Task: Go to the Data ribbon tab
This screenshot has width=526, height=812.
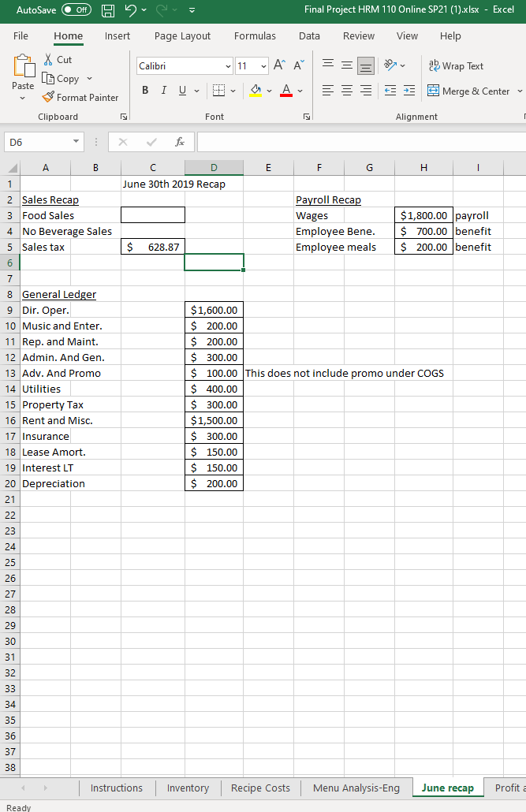Action: 309,35
